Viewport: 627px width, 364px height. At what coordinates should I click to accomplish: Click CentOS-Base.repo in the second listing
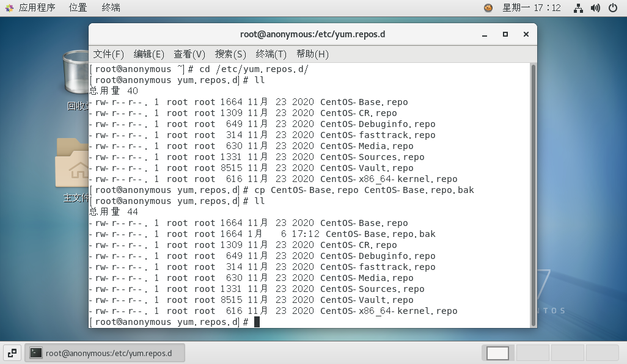[x=364, y=223]
